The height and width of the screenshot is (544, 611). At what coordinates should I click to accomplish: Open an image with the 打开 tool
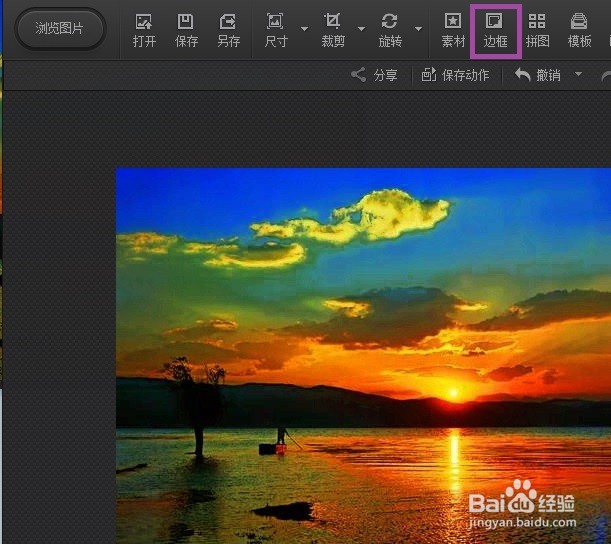(144, 30)
